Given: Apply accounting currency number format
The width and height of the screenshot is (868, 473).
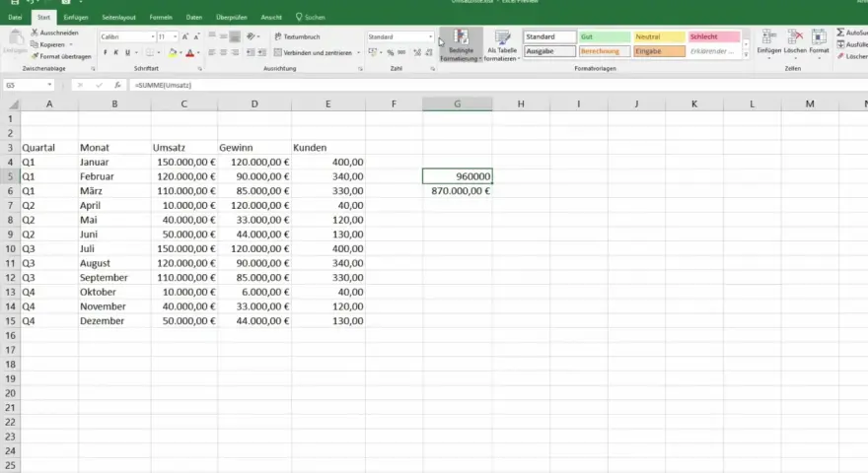Looking at the screenshot, I should [373, 52].
